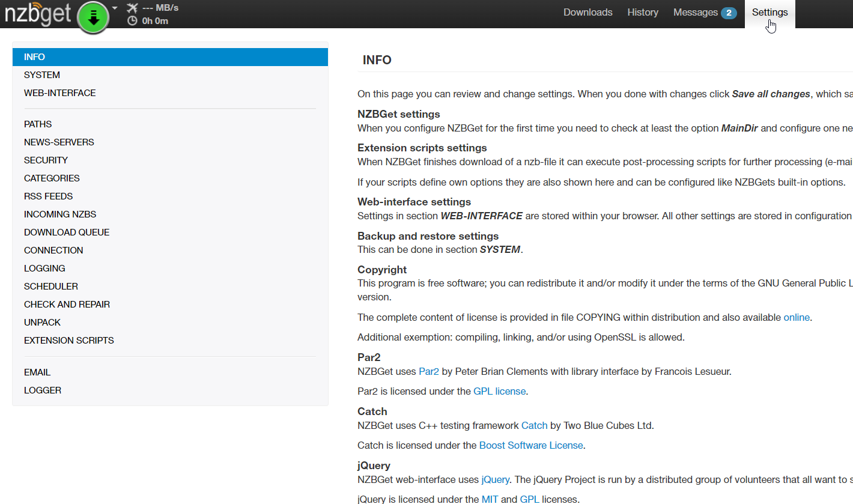853x504 pixels.
Task: Select the UNPACK section
Action: (170, 323)
